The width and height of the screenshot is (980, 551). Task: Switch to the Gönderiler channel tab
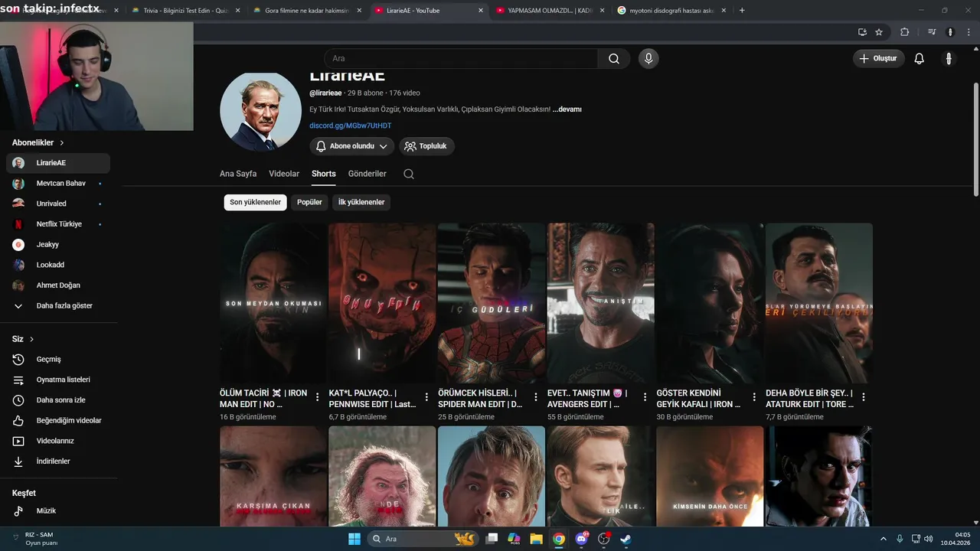pyautogui.click(x=367, y=174)
